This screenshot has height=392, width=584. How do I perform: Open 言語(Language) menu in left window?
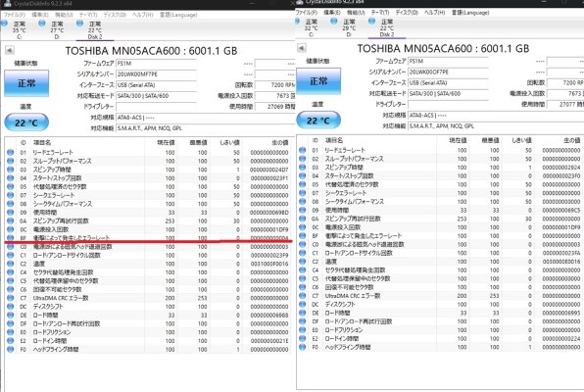(178, 15)
